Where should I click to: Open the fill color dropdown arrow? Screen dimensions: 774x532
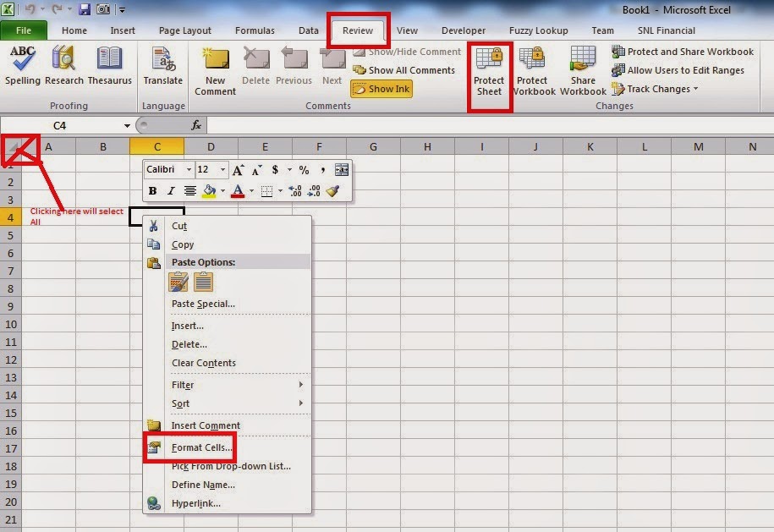pyautogui.click(x=223, y=191)
